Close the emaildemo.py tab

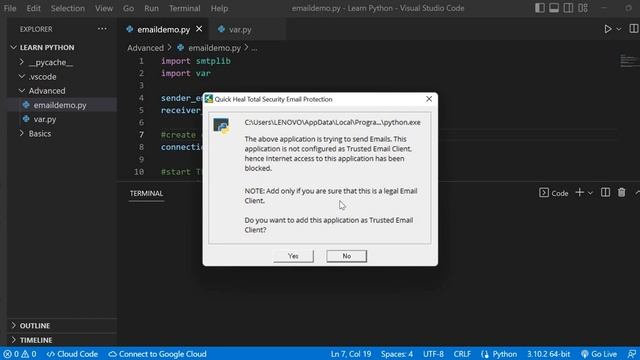click(199, 29)
